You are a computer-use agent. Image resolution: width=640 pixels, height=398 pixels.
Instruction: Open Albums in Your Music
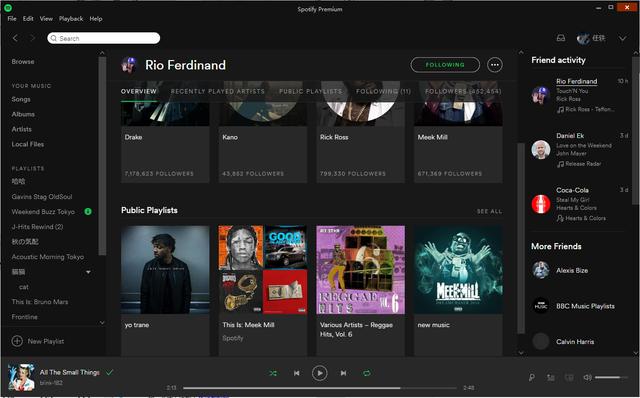23,114
